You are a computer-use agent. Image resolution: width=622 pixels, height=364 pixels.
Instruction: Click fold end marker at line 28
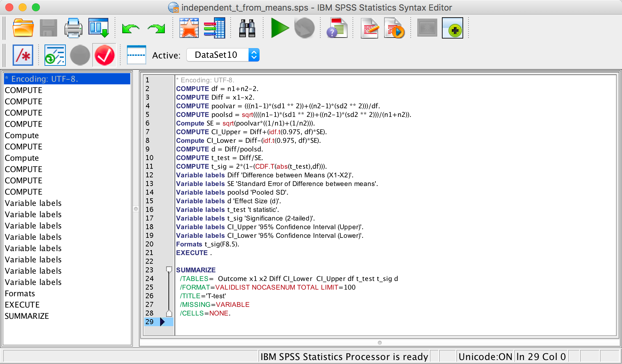click(169, 313)
